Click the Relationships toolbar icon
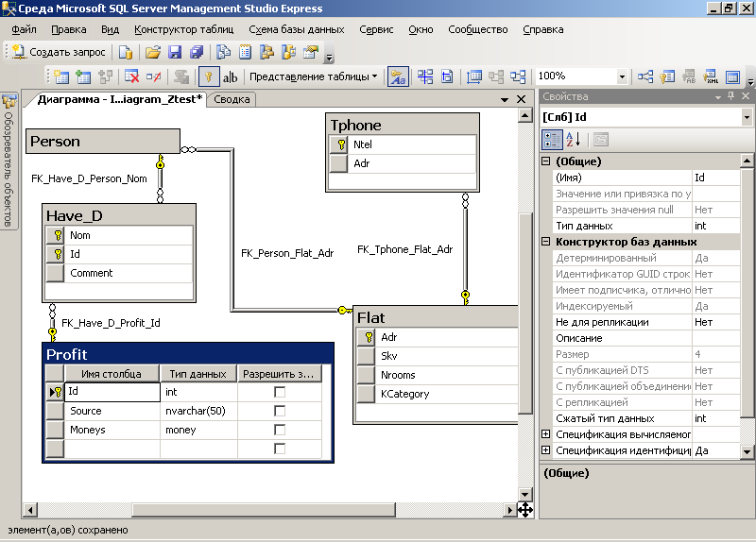Image resolution: width=756 pixels, height=542 pixels. coord(645,76)
